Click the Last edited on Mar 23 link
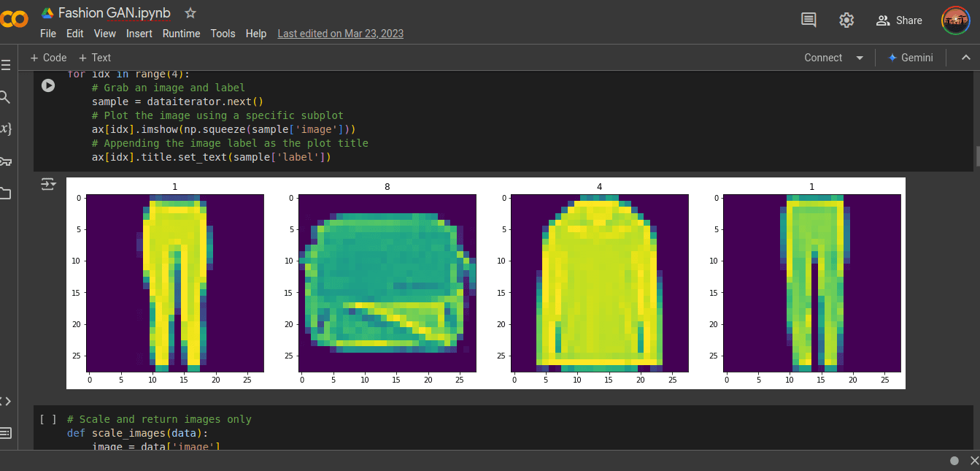Image resolution: width=980 pixels, height=471 pixels. click(340, 34)
